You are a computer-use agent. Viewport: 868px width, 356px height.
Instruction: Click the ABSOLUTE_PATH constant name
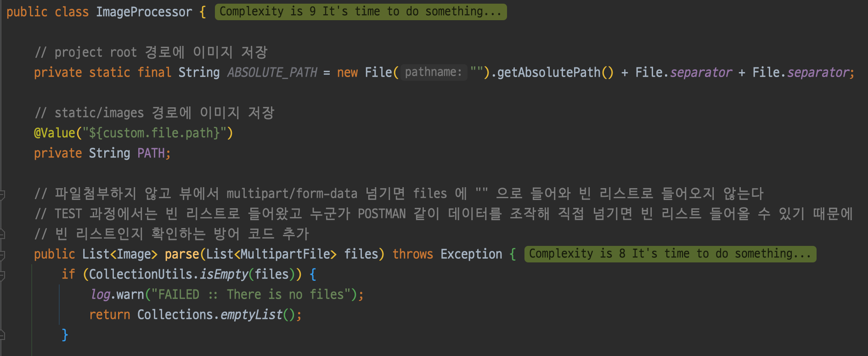pyautogui.click(x=272, y=72)
